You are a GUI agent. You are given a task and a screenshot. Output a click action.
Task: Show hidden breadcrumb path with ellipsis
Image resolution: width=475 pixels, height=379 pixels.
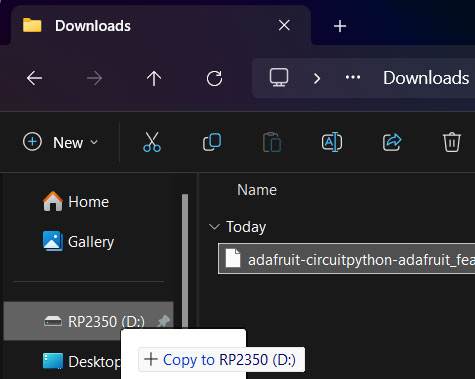tap(353, 78)
